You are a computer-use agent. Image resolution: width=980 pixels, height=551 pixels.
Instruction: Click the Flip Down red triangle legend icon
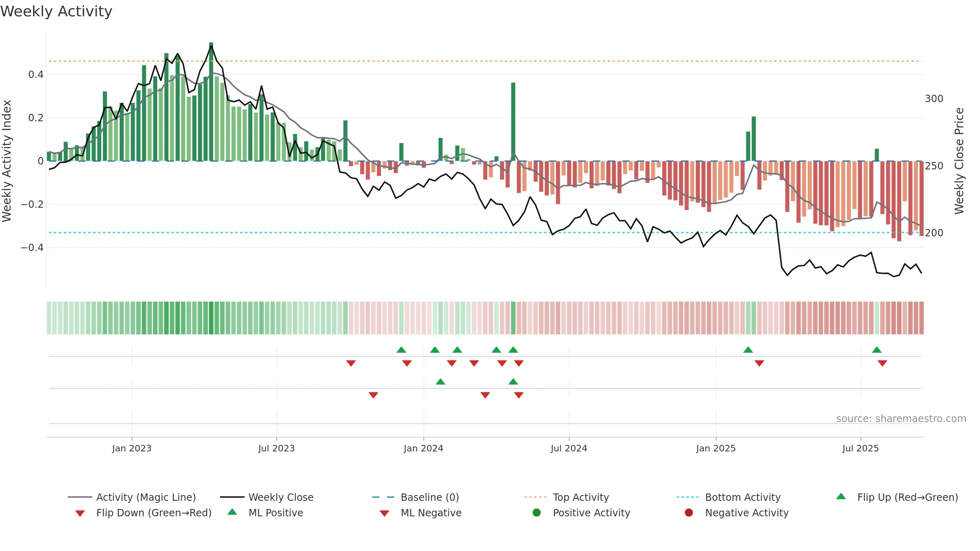point(80,513)
